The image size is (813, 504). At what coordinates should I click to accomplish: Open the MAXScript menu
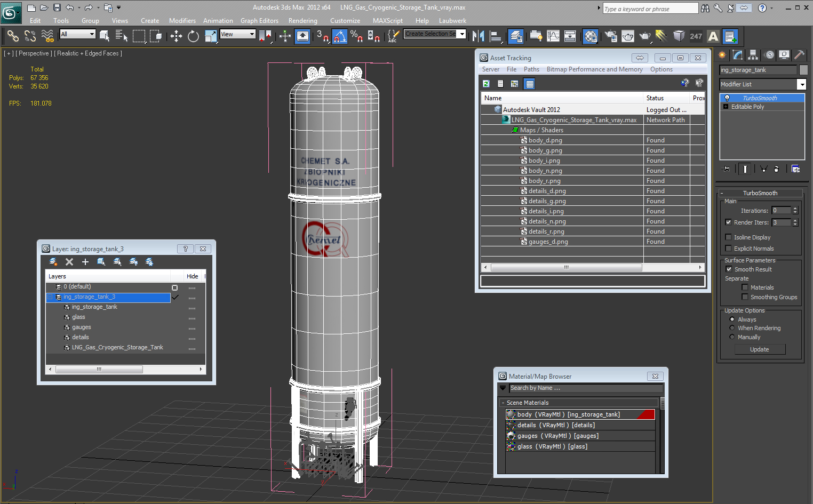pyautogui.click(x=387, y=21)
